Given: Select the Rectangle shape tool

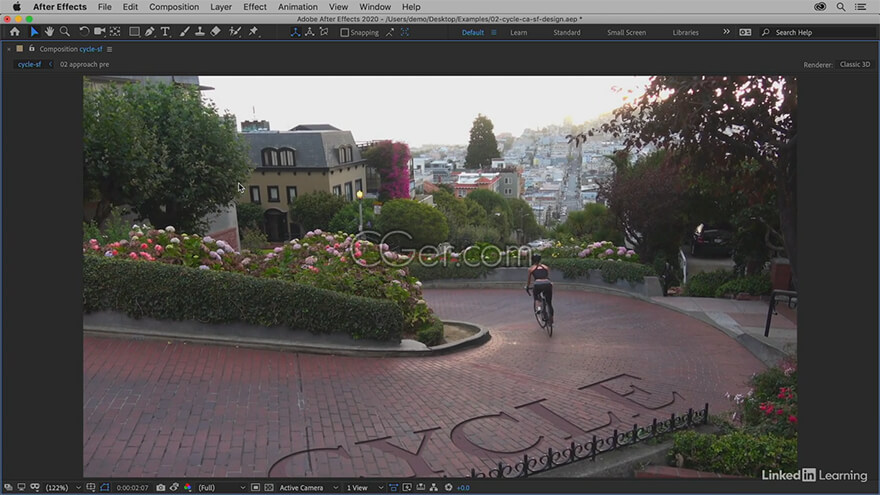Looking at the screenshot, I should click(134, 32).
